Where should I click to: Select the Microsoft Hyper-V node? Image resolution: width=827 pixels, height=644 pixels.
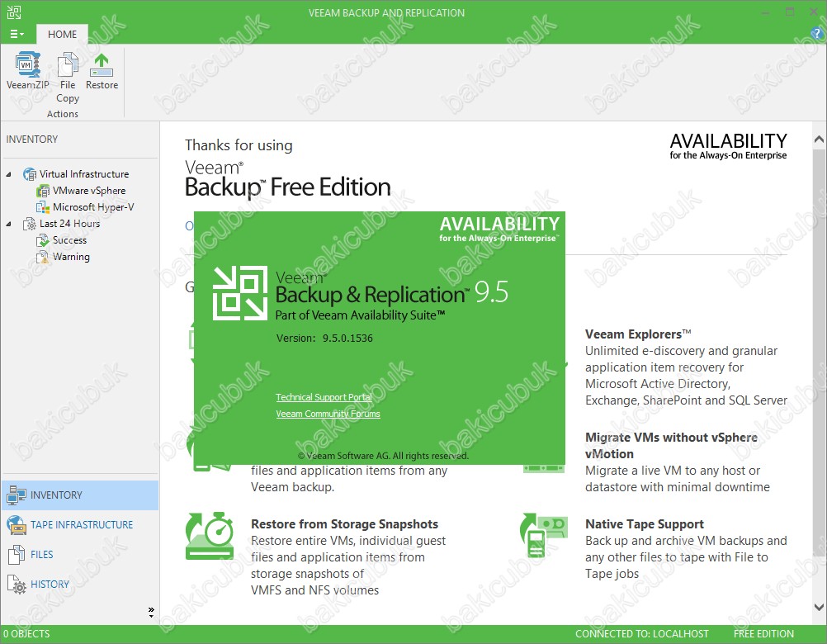[93, 206]
